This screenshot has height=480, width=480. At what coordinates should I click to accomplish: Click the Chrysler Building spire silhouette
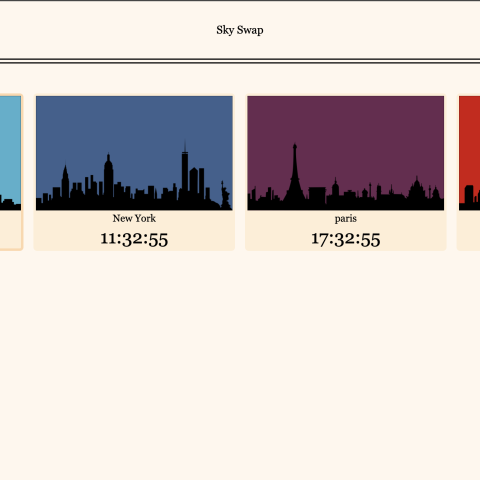(65, 182)
